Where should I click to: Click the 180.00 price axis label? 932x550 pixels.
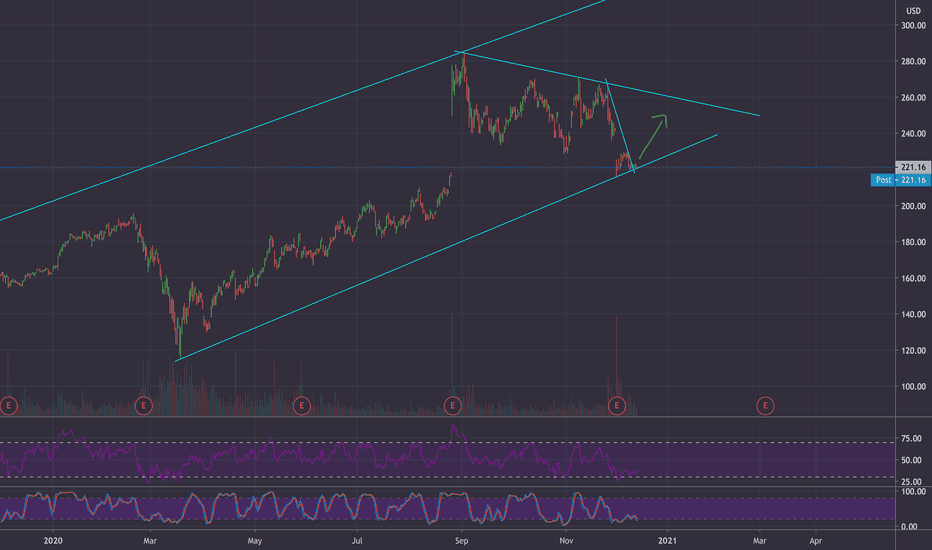pos(914,242)
